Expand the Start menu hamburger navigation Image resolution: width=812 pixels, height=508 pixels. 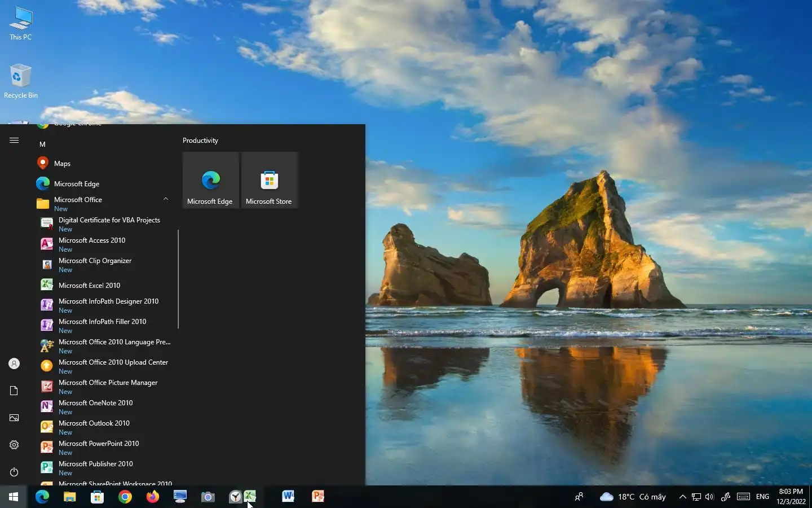pyautogui.click(x=14, y=141)
